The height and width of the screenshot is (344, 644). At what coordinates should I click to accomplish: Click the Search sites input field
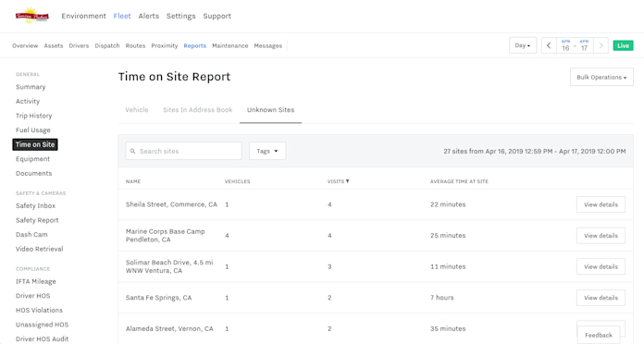pyautogui.click(x=183, y=151)
